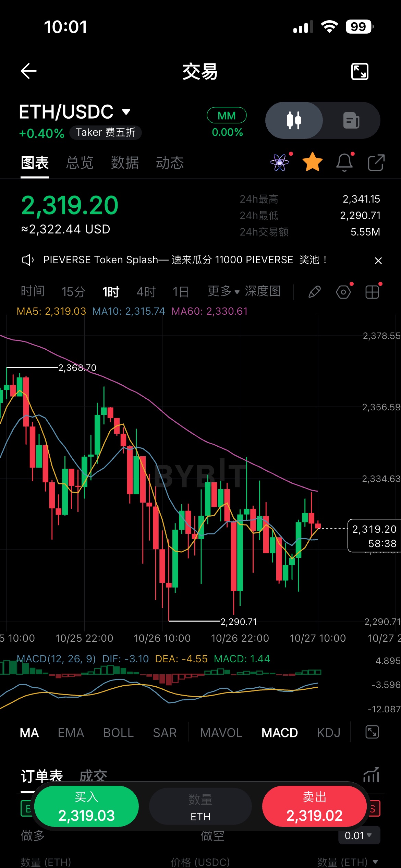
Task: Open fullscreen chart view icon
Action: (x=360, y=71)
